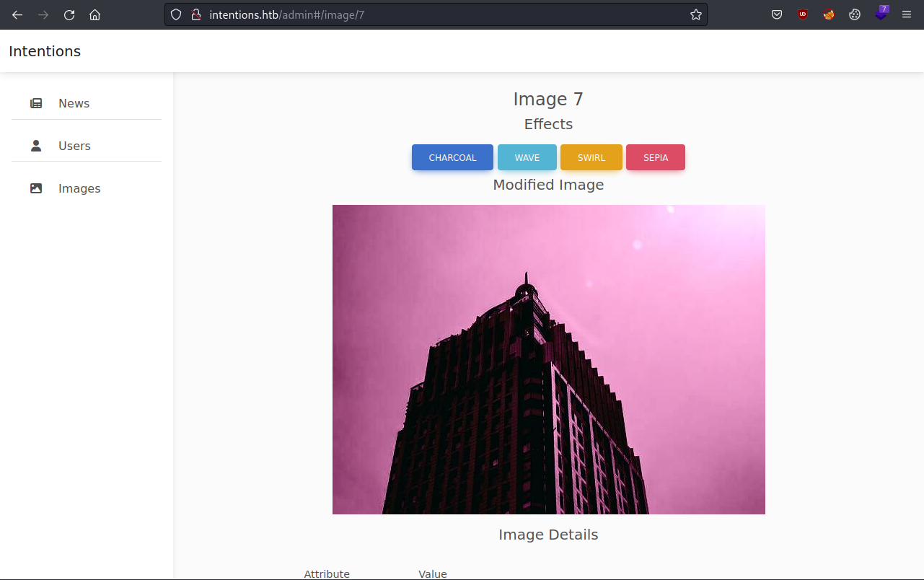
Task: Apply the Swirl effect
Action: tap(591, 157)
